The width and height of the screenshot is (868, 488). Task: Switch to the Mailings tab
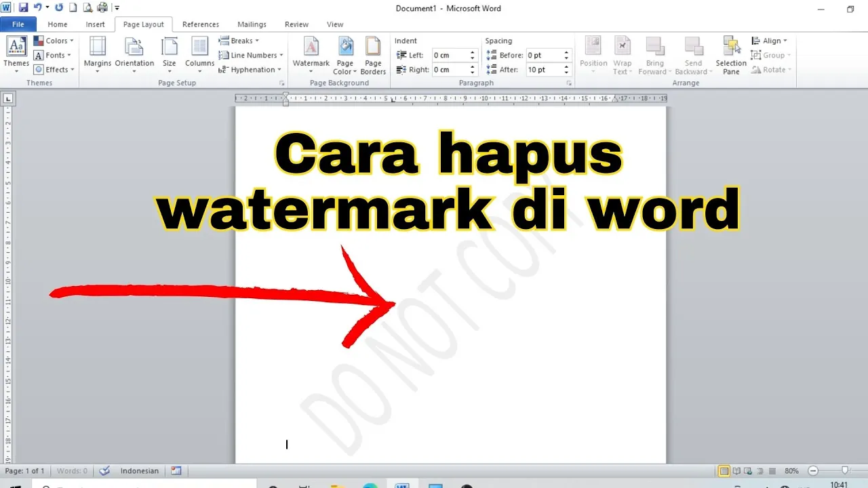tap(252, 24)
